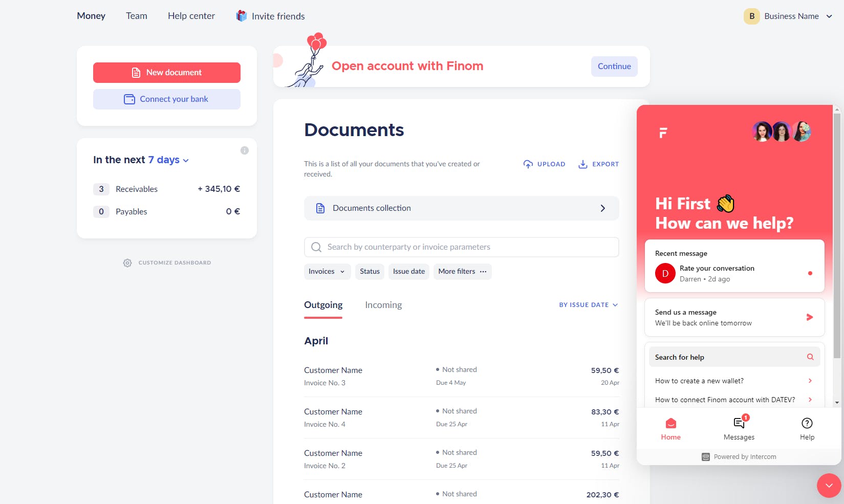
Task: Open the Issue date filter
Action: (x=409, y=272)
